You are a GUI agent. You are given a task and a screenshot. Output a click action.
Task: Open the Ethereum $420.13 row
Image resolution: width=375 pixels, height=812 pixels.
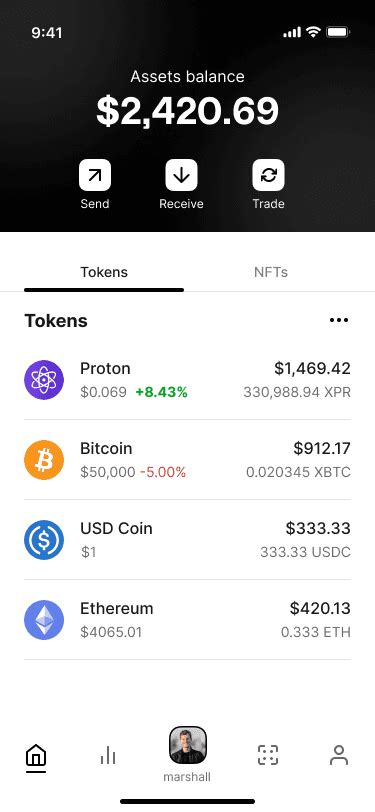click(188, 620)
